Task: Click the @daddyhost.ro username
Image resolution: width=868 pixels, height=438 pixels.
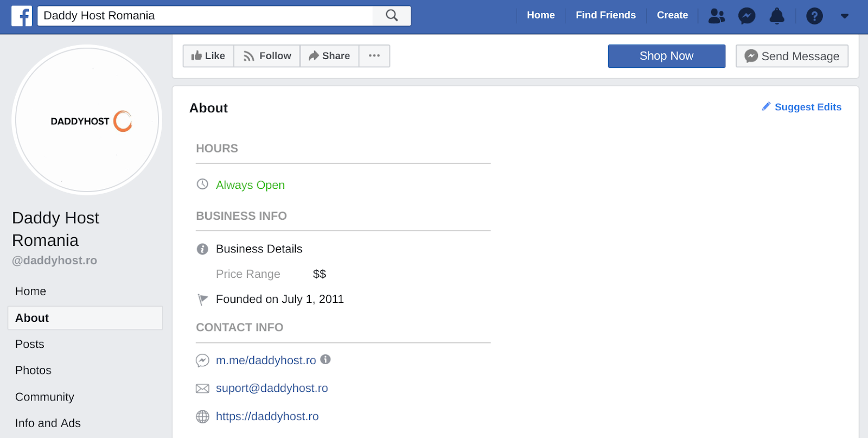Action: click(x=54, y=261)
